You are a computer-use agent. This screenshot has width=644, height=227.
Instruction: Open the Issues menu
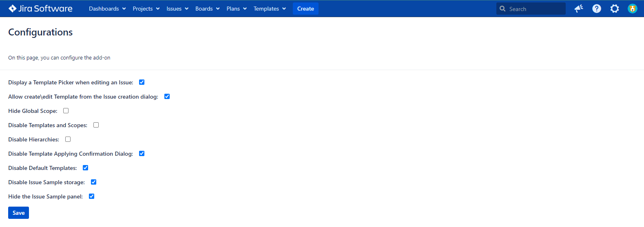point(177,9)
